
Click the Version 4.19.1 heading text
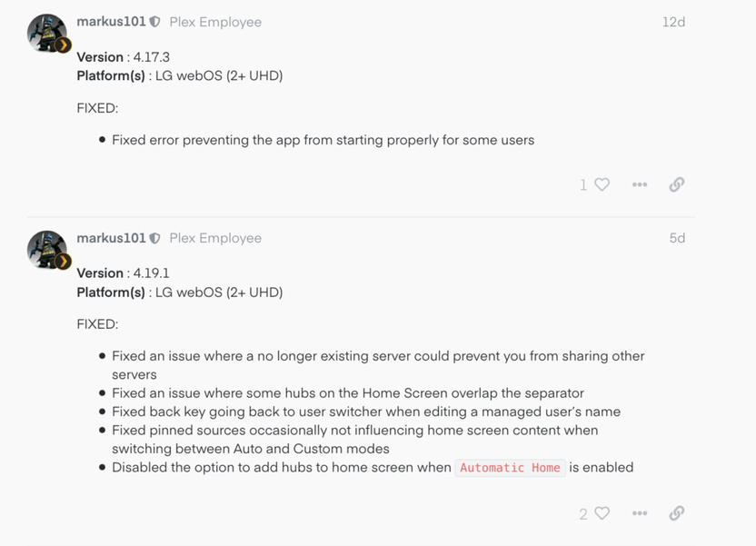123,273
